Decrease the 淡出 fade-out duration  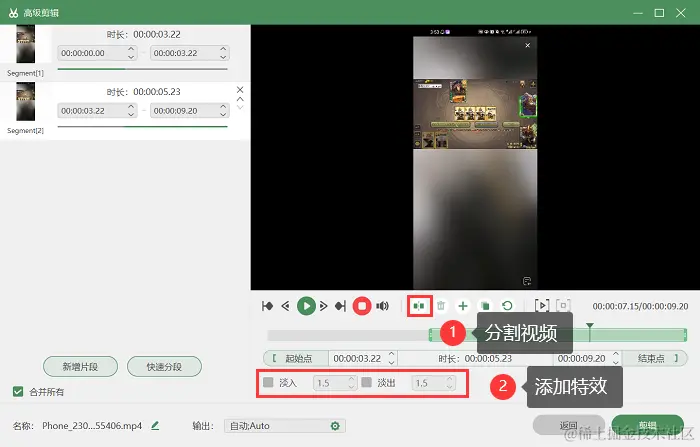click(x=450, y=387)
